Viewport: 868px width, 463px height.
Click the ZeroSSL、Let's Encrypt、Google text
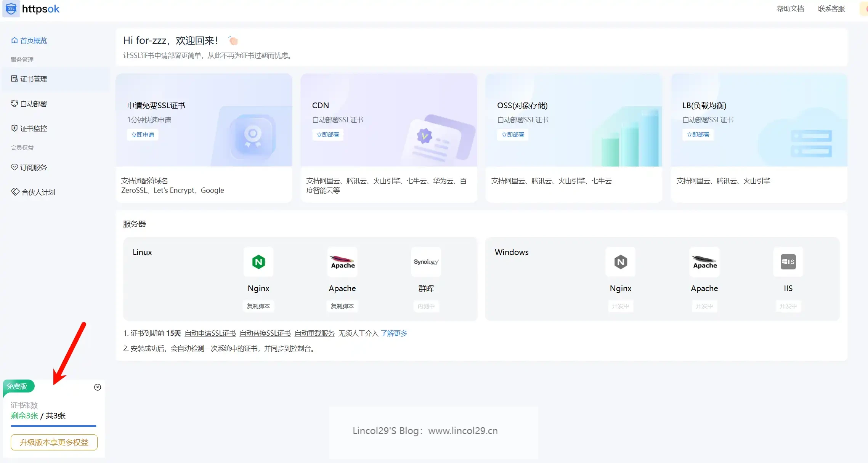(x=173, y=191)
